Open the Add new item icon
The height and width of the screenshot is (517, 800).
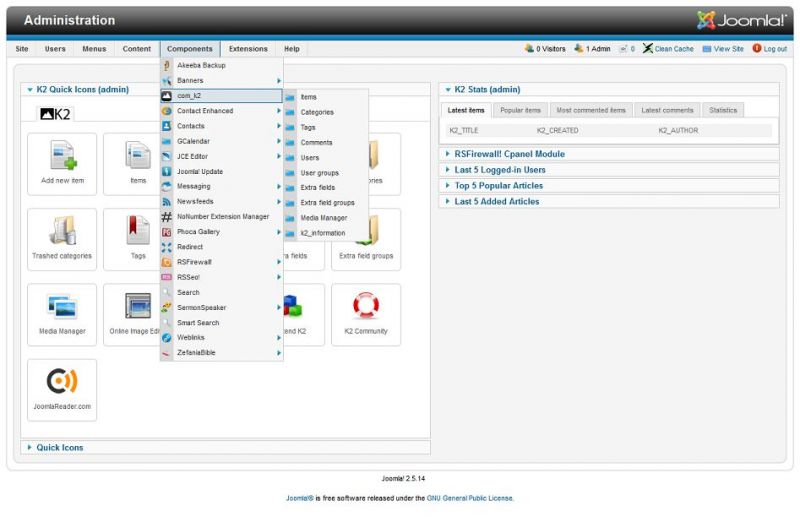(x=62, y=164)
